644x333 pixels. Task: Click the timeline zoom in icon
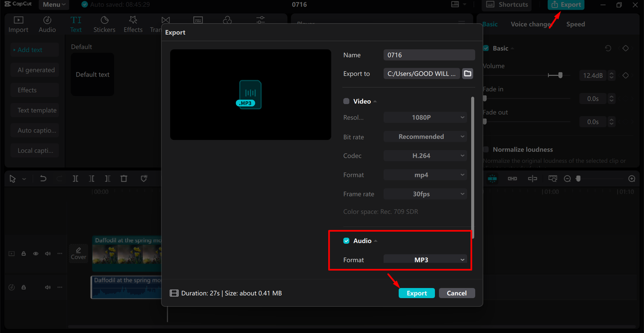point(632,179)
